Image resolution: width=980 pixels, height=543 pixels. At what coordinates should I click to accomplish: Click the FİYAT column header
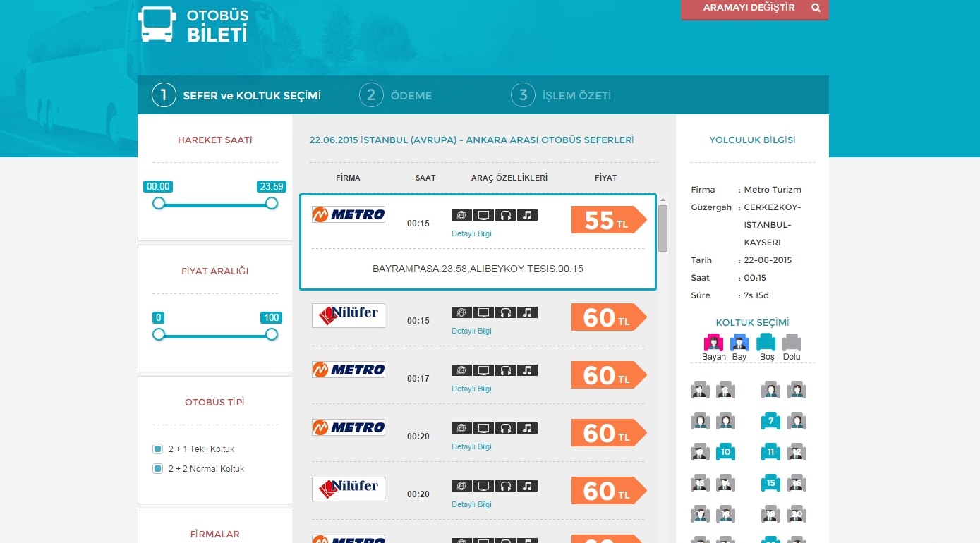[606, 178]
